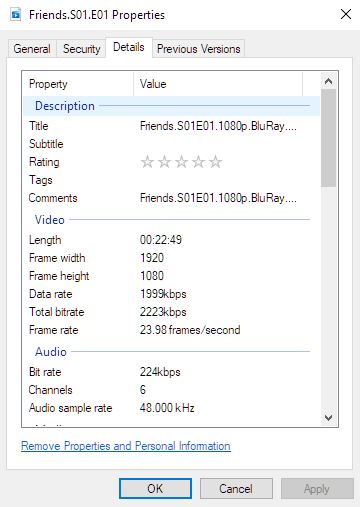Click scrollbar down arrow in details list

coord(328,417)
